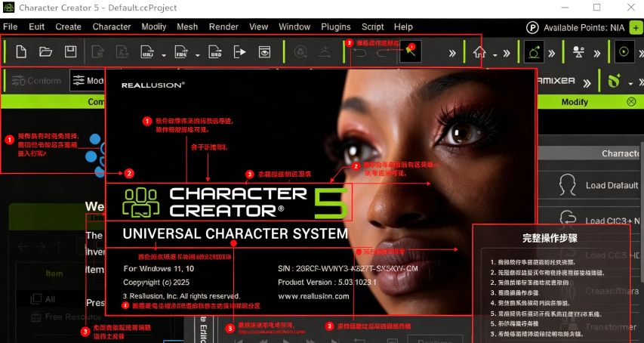Open the Mesh menu
The image size is (644, 343).
point(187,27)
